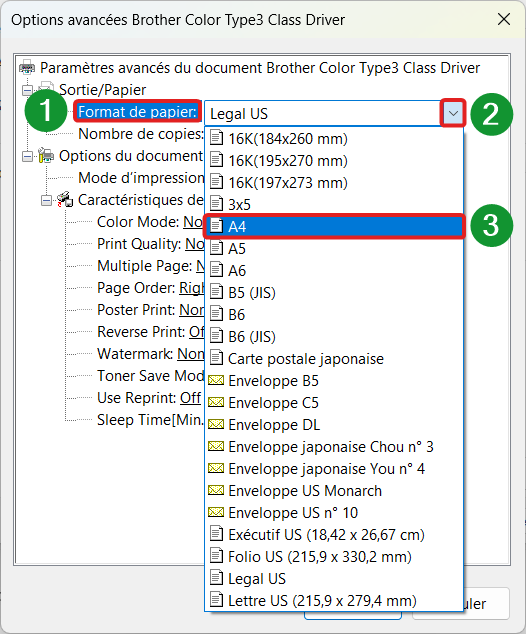Select A4 in the paper list
This screenshot has width=526, height=634.
coord(334,226)
